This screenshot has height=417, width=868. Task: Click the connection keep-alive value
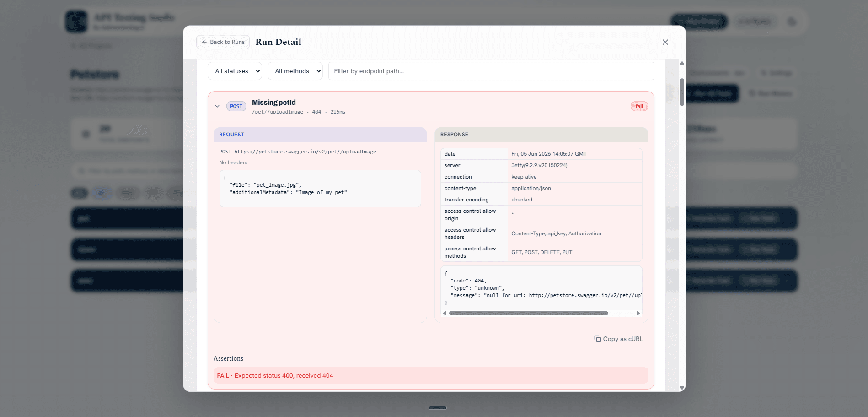[524, 177]
